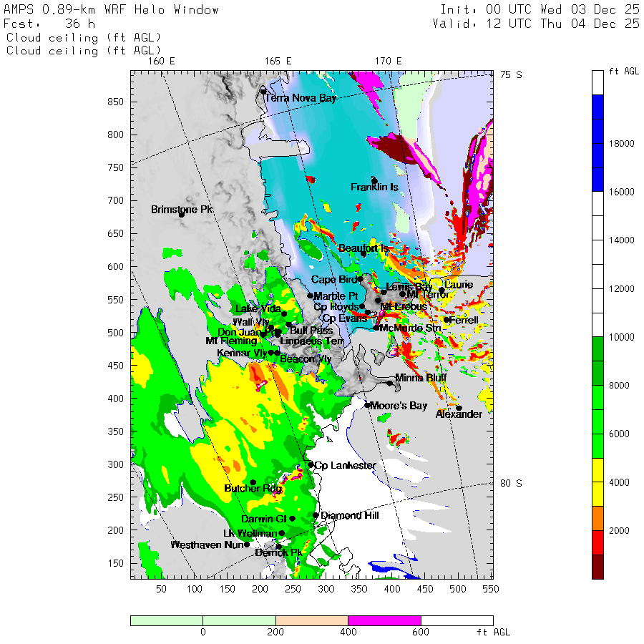Click the Ferrell station marker dot
The width and height of the screenshot is (644, 644).
[x=447, y=320]
